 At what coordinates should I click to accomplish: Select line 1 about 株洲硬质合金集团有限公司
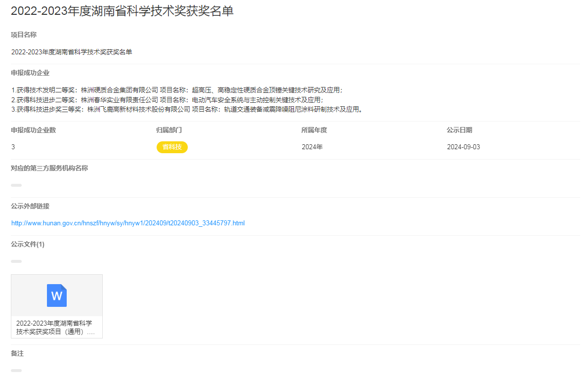(x=177, y=90)
